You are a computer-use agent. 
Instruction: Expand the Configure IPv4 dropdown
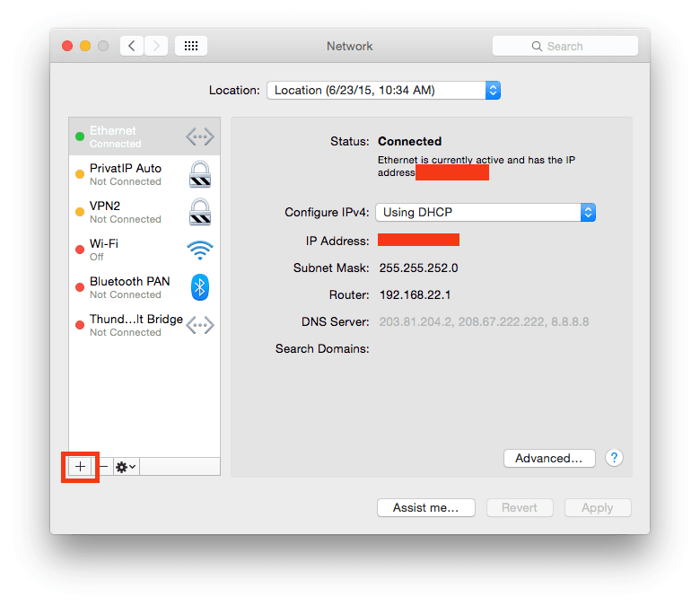pos(485,213)
